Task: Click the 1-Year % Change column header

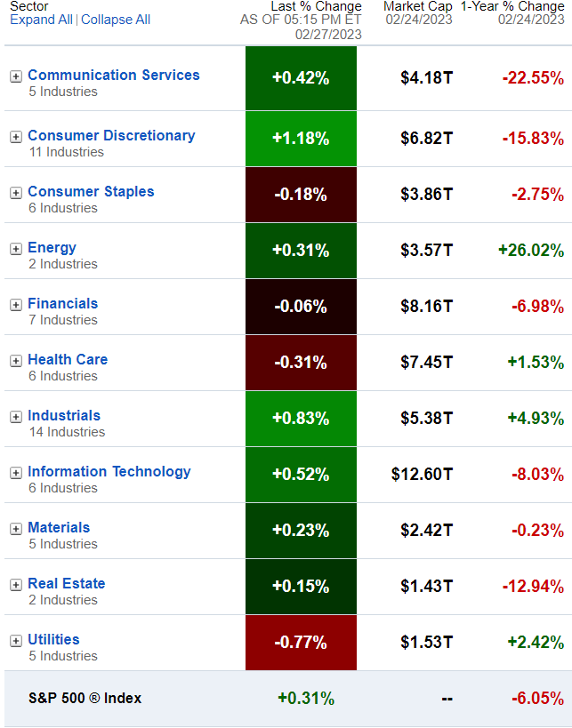Action: tap(512, 7)
